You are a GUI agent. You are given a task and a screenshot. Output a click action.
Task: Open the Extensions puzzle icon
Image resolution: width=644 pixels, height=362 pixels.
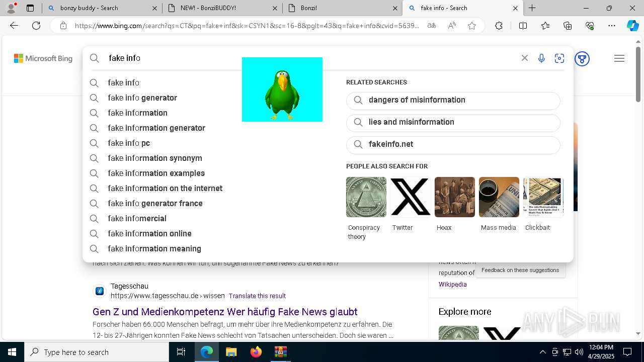click(x=499, y=26)
